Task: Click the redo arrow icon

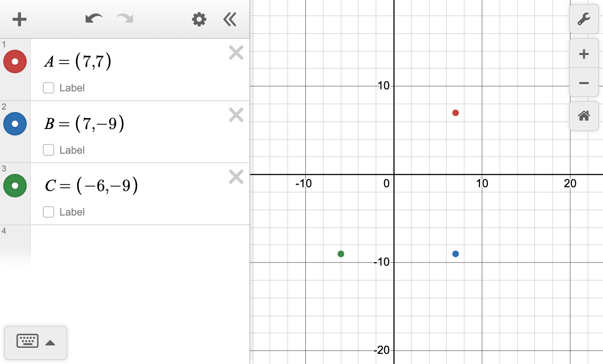Action: (125, 19)
